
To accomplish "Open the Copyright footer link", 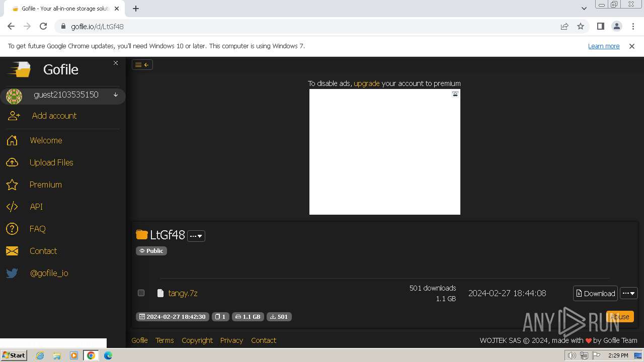I will 197,340.
